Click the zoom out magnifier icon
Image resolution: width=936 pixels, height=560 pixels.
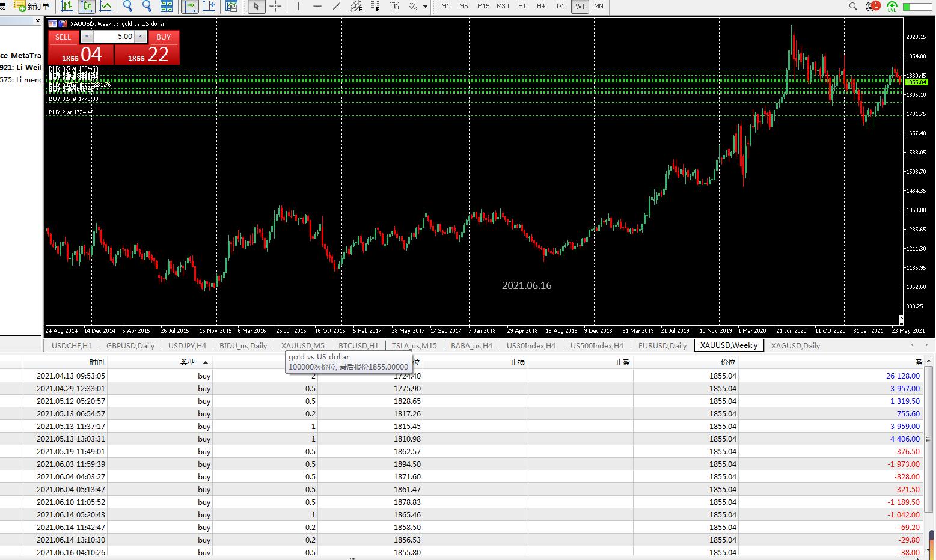(x=147, y=7)
